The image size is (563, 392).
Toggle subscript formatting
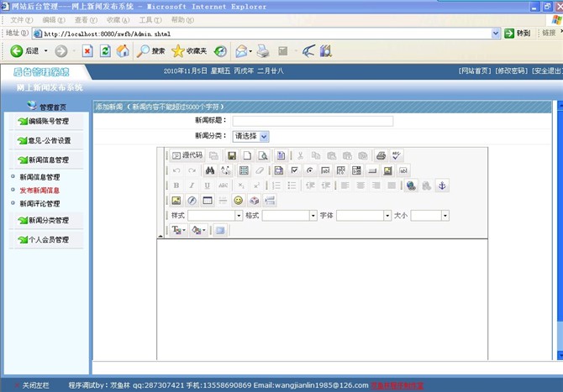pyautogui.click(x=241, y=186)
